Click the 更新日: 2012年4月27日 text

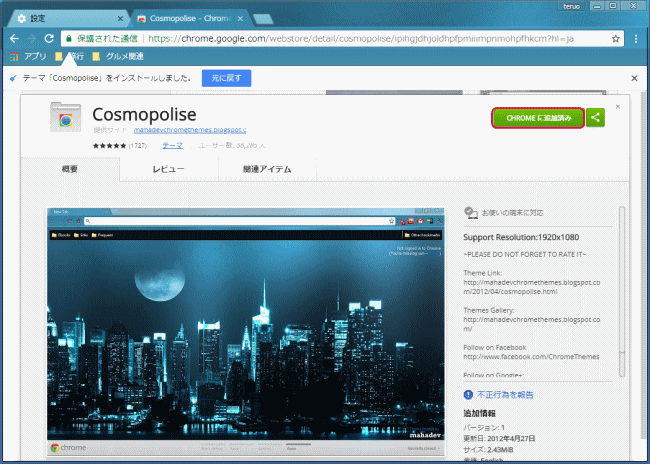499,438
